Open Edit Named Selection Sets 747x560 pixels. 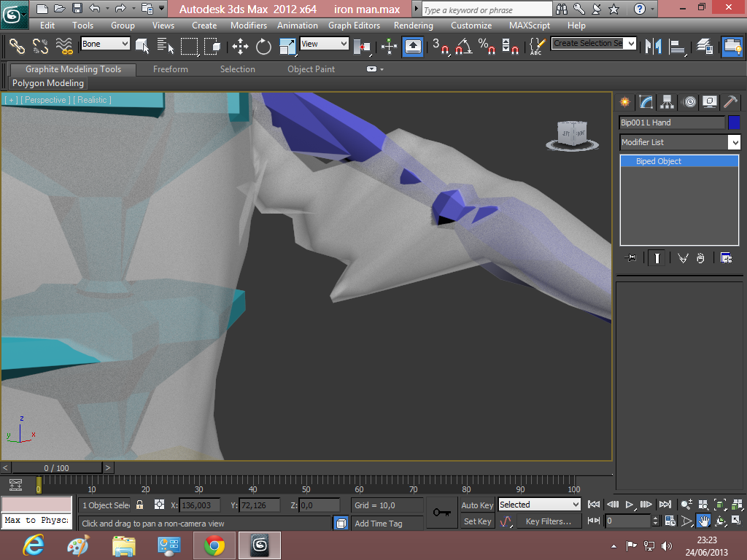click(538, 46)
